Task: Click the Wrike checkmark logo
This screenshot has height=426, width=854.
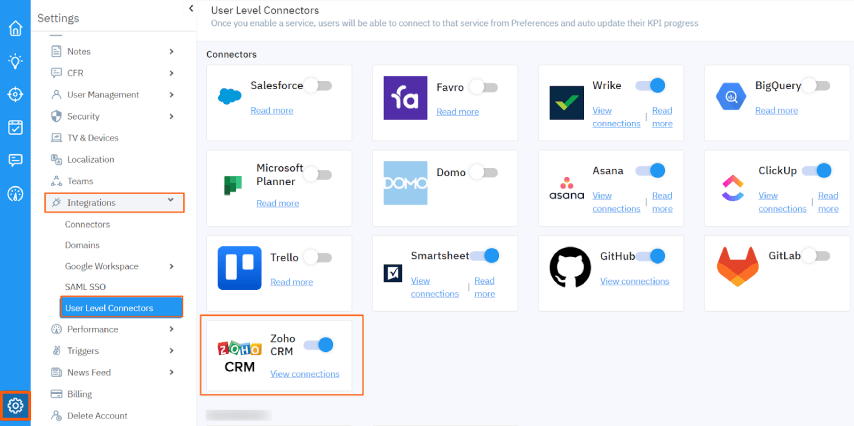Action: point(566,102)
